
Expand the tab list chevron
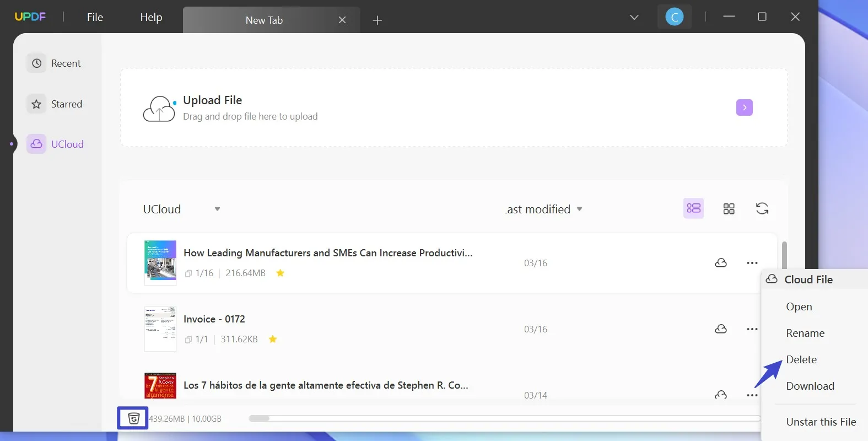click(x=634, y=17)
